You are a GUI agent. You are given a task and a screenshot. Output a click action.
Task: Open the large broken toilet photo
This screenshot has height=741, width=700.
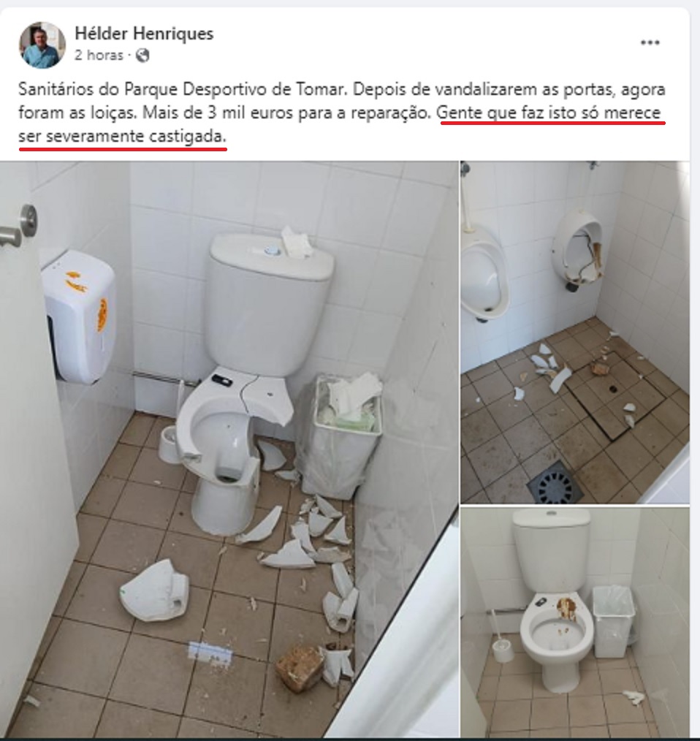pyautogui.click(x=229, y=449)
